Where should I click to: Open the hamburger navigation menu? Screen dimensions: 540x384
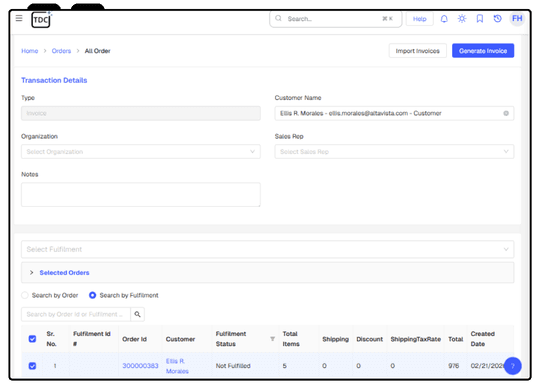pyautogui.click(x=19, y=18)
